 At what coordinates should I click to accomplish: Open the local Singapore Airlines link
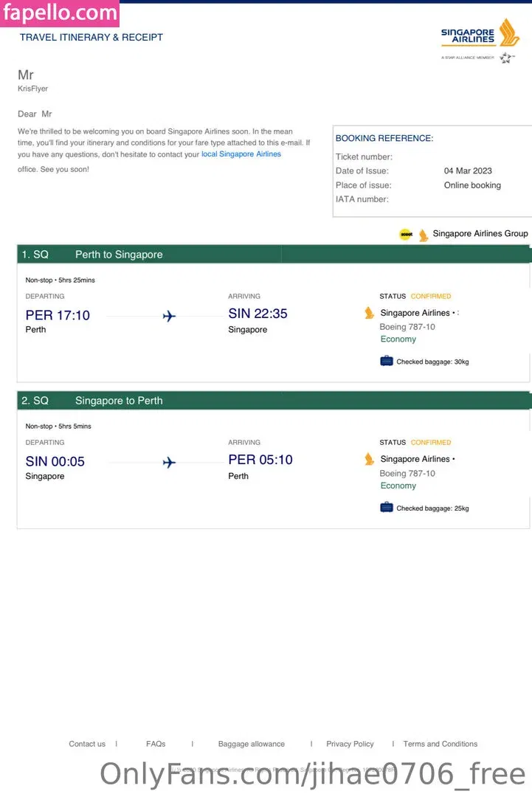tap(241, 154)
